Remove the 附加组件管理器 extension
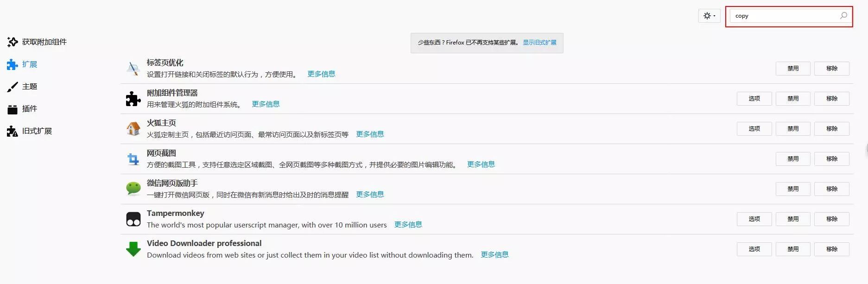This screenshot has height=284, width=868. point(832,99)
